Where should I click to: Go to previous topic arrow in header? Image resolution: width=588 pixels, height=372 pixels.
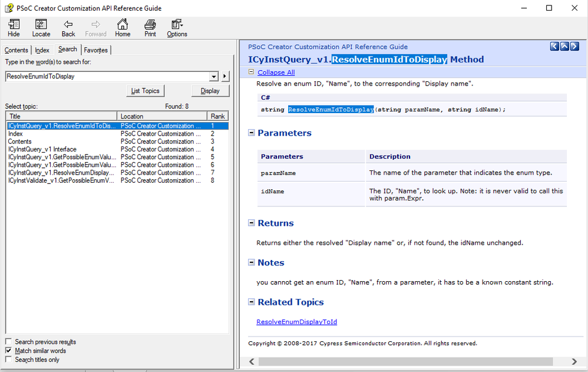tap(554, 46)
